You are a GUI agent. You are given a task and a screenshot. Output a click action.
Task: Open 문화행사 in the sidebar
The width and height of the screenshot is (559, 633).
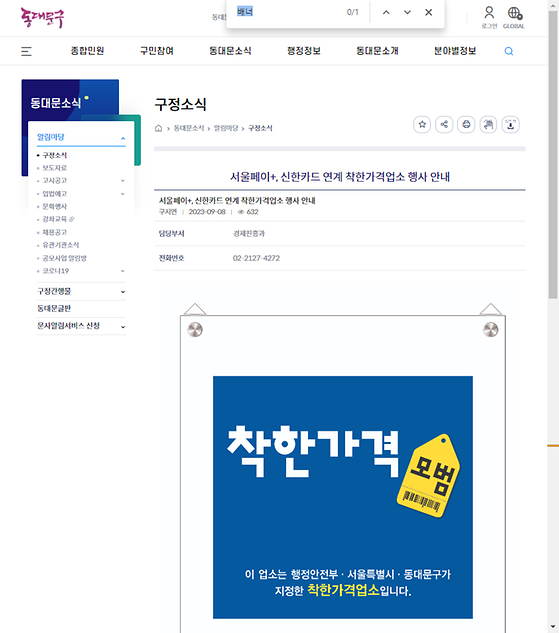coord(55,207)
